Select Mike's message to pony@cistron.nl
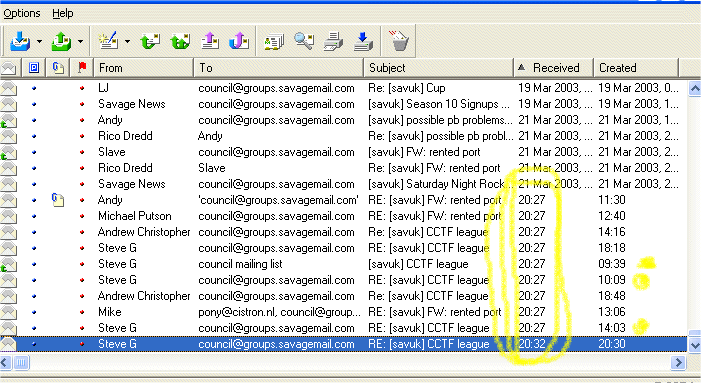The width and height of the screenshot is (701, 383). 343,312
